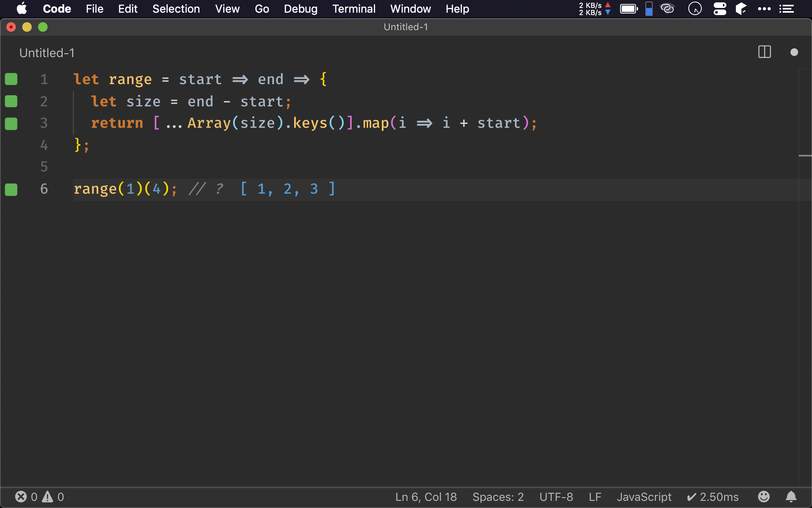Open the Code application menu
This screenshot has height=508, width=812.
[57, 9]
